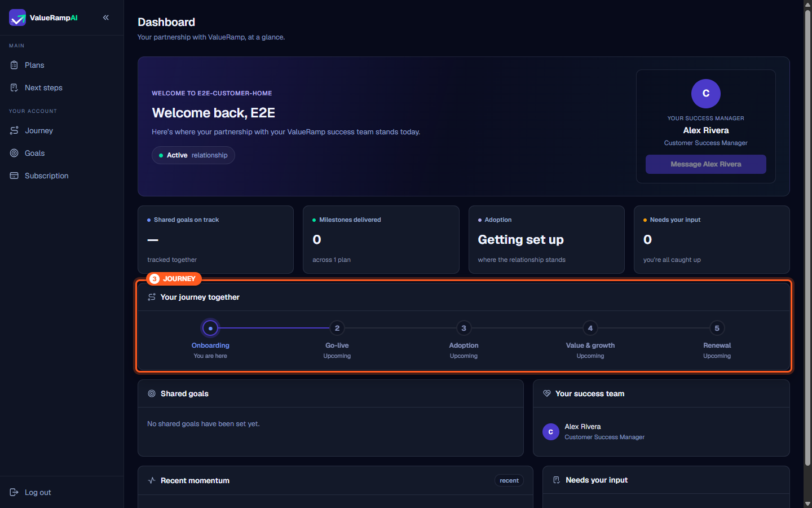The image size is (812, 508).
Task: Click the Onboarding stage label
Action: 210,345
